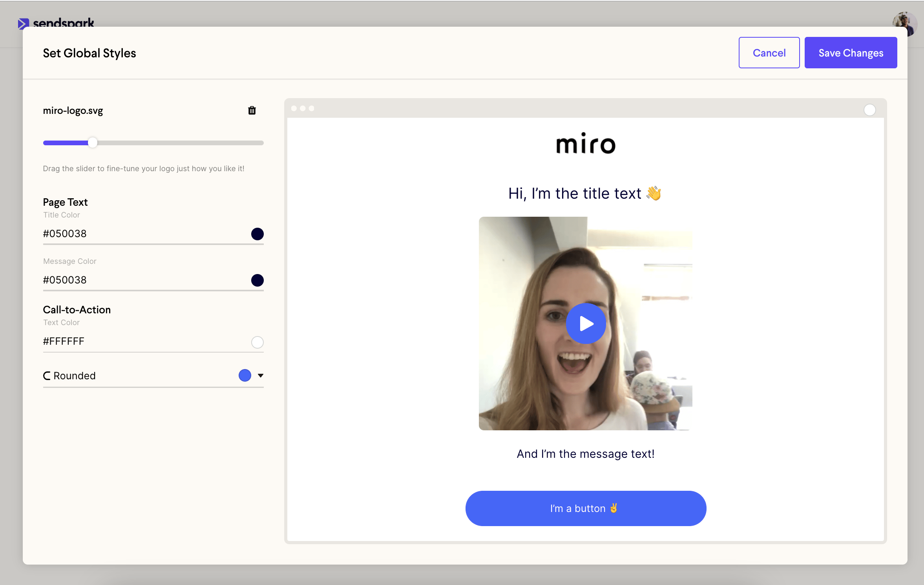This screenshot has width=924, height=585.
Task: Select the Rounded button shape field
Action: [153, 376]
